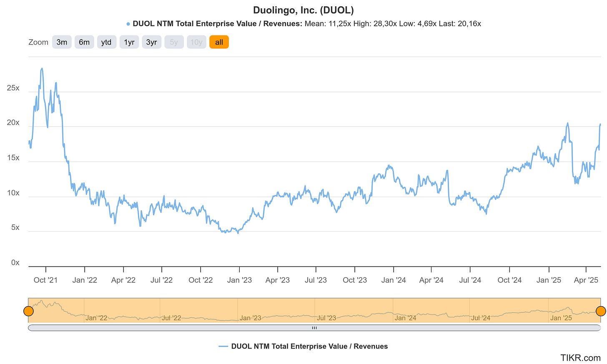The width and height of the screenshot is (607, 364).
Task: Click the navigator Jul '24 label
Action: click(x=481, y=318)
